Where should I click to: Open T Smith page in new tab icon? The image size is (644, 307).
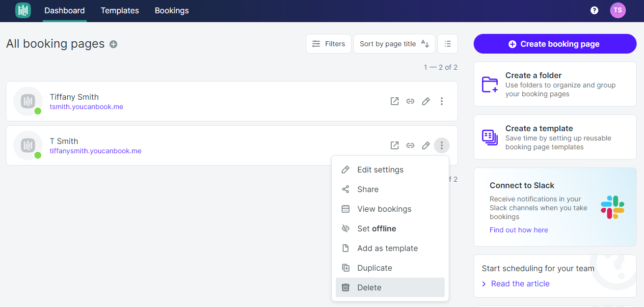coord(395,145)
